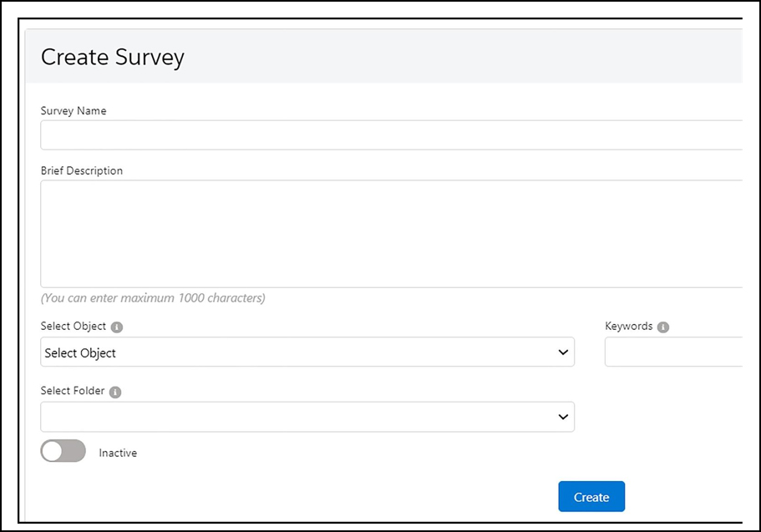Click the chevron arrow in Select Folder box

point(563,417)
